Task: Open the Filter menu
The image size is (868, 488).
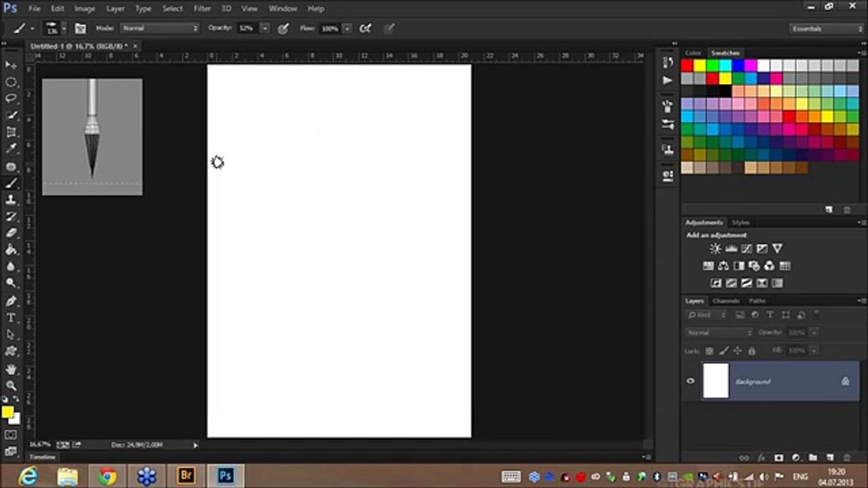Action: (202, 9)
